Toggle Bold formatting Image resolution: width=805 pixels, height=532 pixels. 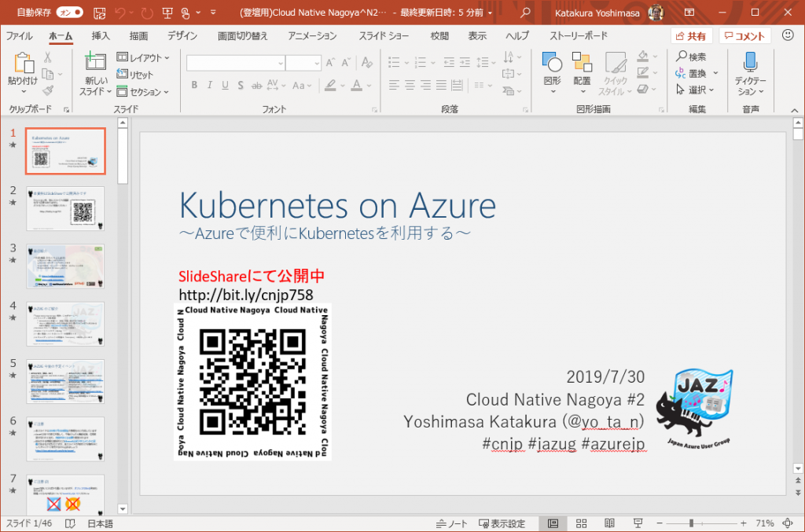coord(194,85)
